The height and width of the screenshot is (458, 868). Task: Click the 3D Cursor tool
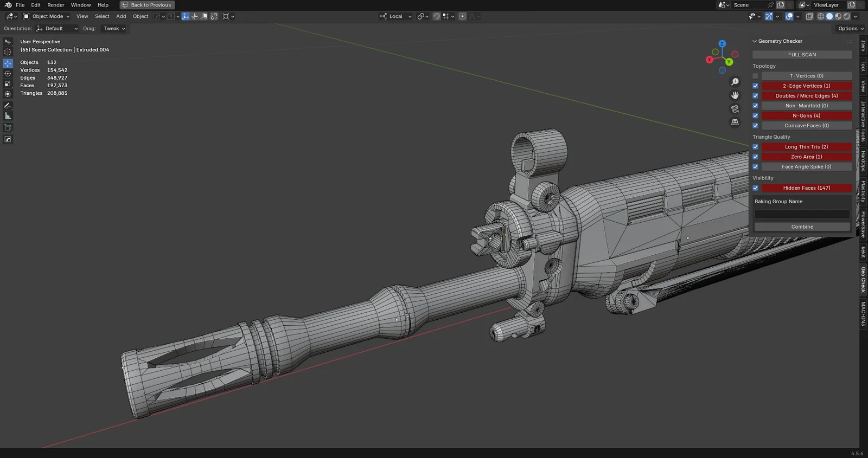click(8, 52)
